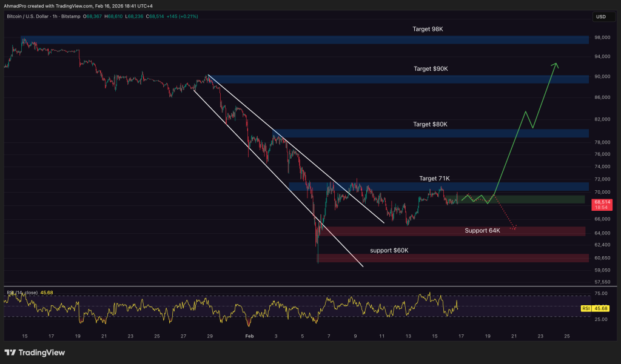Select the current price label 68,514

click(602, 201)
